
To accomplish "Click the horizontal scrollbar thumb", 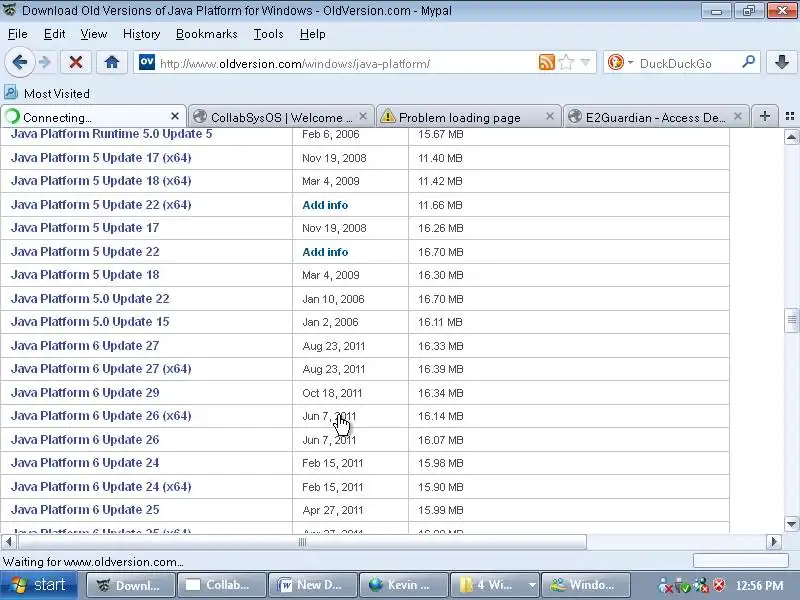I will coord(302,542).
